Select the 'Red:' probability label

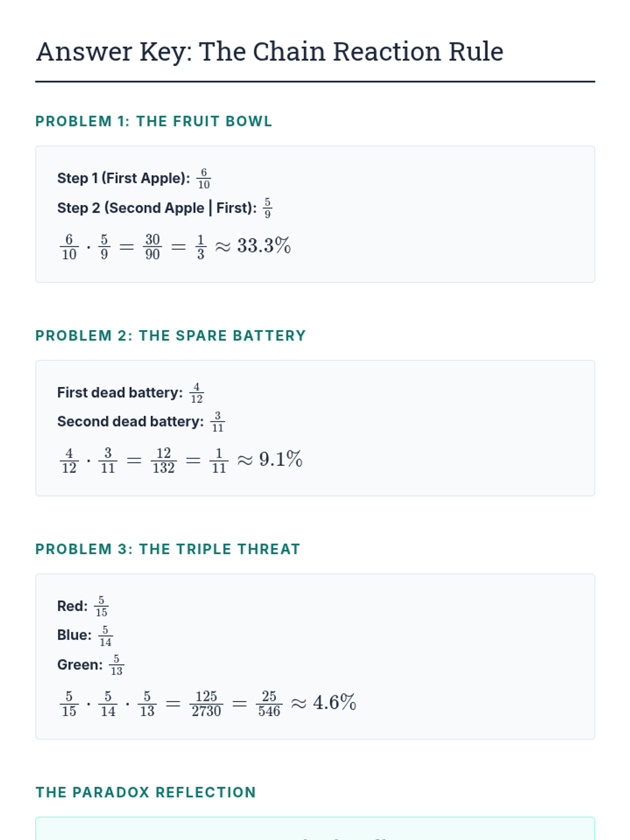(72, 606)
